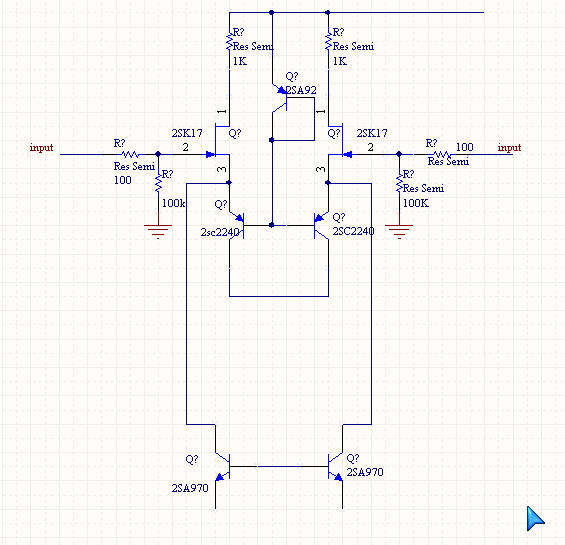Image resolution: width=565 pixels, height=545 pixels.
Task: Click the bottom-left '2SA970' label
Action: [190, 488]
